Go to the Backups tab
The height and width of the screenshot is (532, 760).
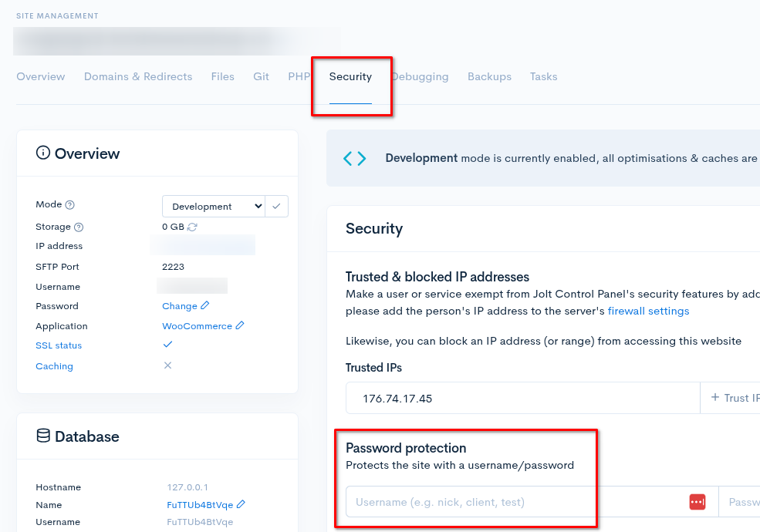(489, 76)
